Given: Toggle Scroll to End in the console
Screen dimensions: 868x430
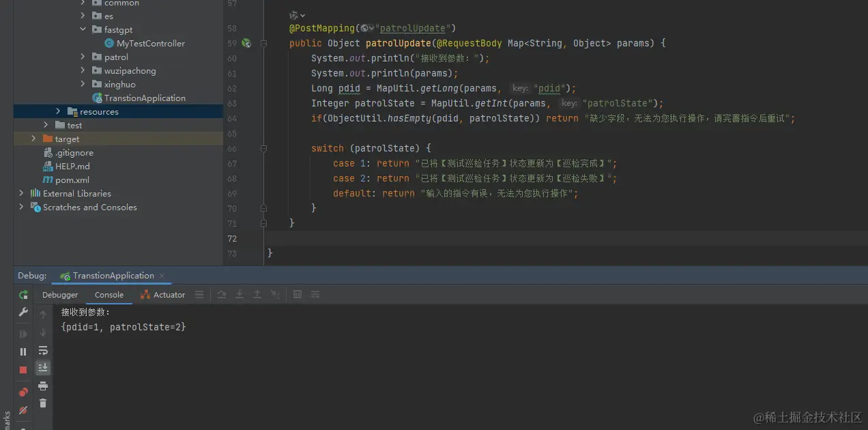Looking at the screenshot, I should (x=43, y=367).
